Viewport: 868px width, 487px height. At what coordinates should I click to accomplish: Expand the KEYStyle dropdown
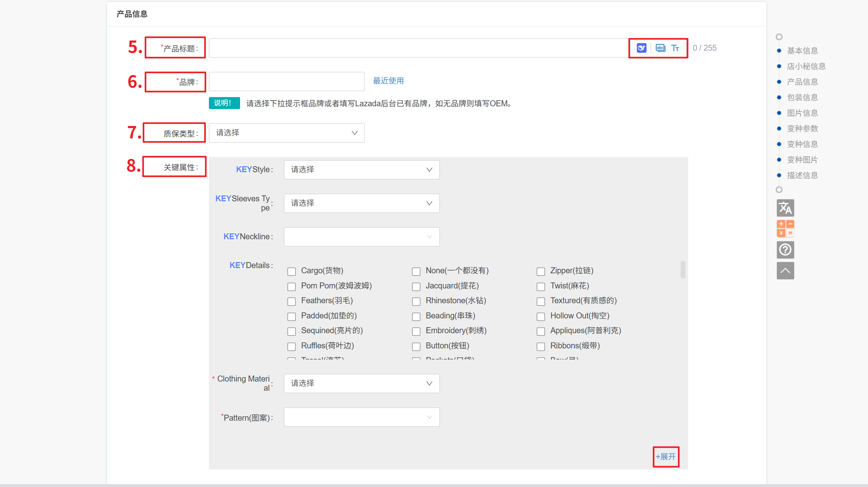(x=362, y=170)
